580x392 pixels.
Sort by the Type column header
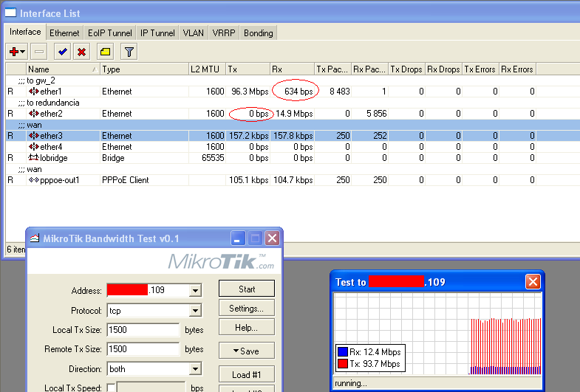pyautogui.click(x=144, y=69)
